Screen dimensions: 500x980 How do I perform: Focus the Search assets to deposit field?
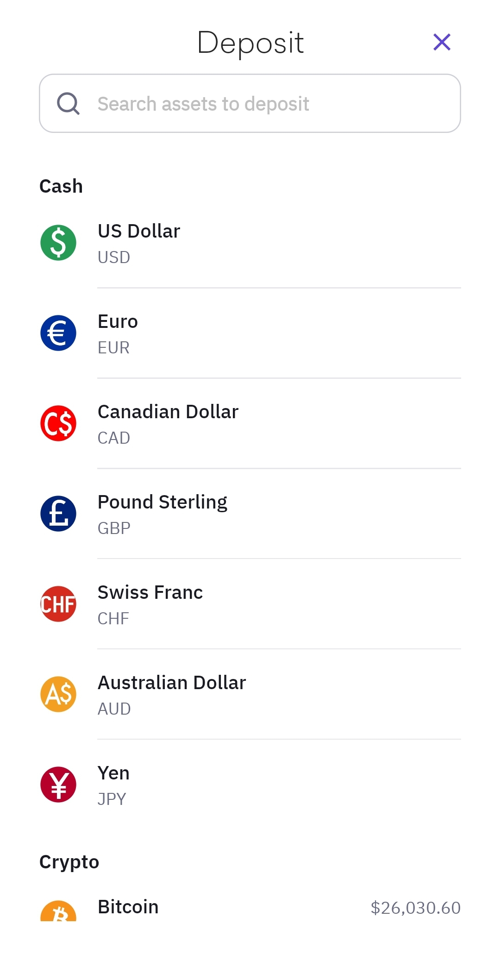click(269, 104)
